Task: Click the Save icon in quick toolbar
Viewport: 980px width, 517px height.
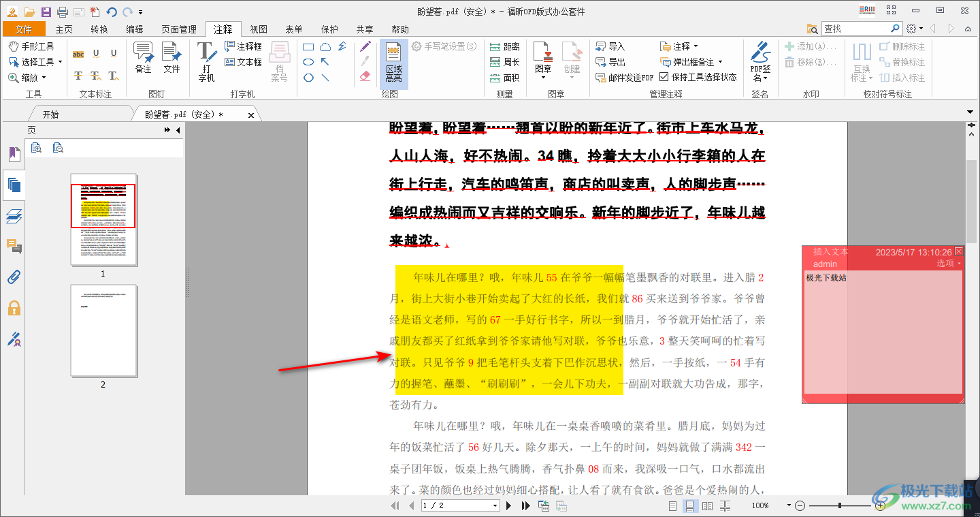Action: (46, 12)
